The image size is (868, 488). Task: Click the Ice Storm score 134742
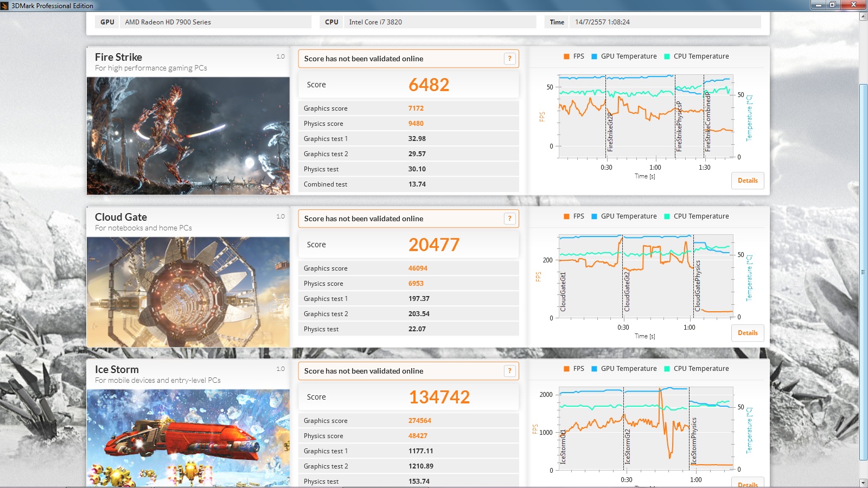coord(439,397)
